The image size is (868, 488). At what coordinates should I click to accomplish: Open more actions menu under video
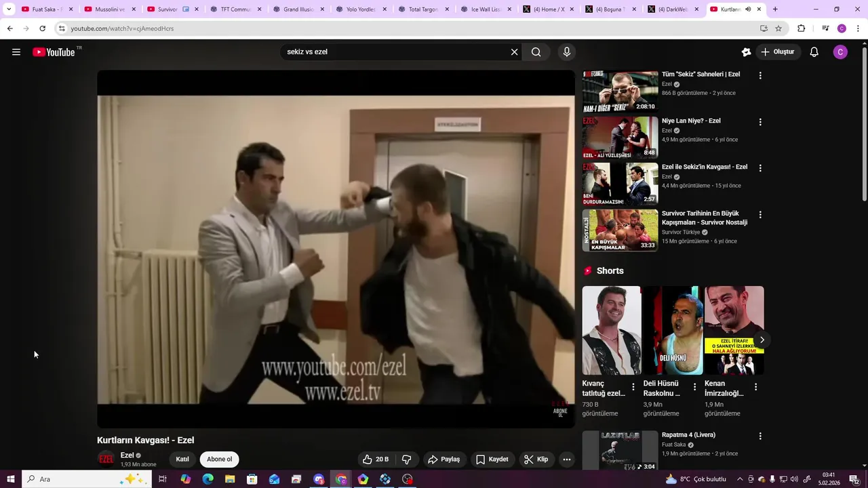click(567, 460)
